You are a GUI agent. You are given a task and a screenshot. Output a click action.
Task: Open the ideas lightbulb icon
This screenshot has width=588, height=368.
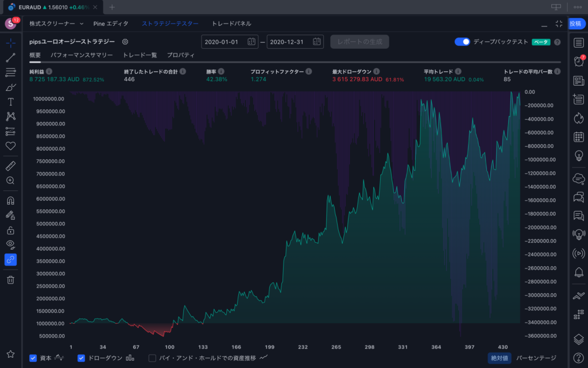(x=579, y=155)
